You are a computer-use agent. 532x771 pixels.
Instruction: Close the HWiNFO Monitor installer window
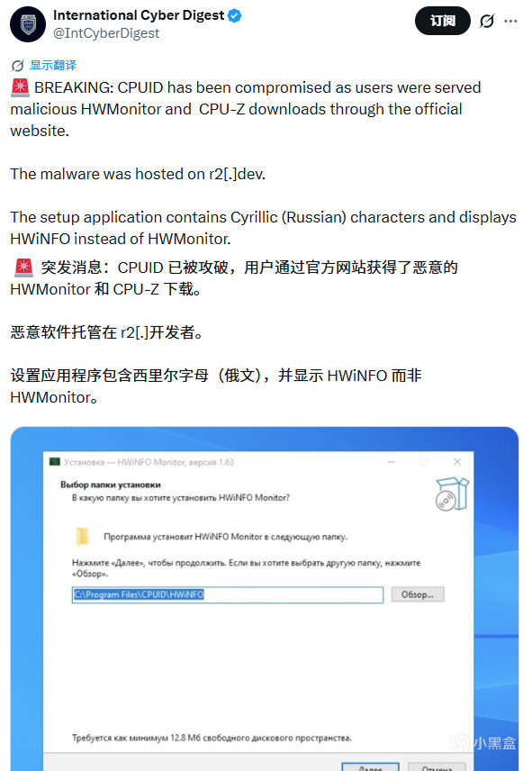[457, 462]
